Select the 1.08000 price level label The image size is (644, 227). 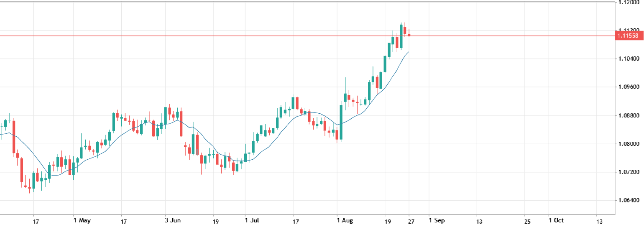[628, 144]
